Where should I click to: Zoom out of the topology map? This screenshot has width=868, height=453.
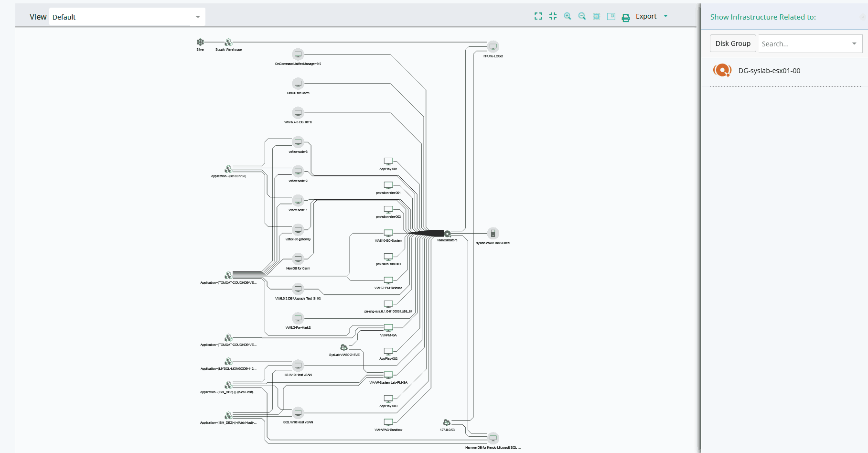coord(582,16)
